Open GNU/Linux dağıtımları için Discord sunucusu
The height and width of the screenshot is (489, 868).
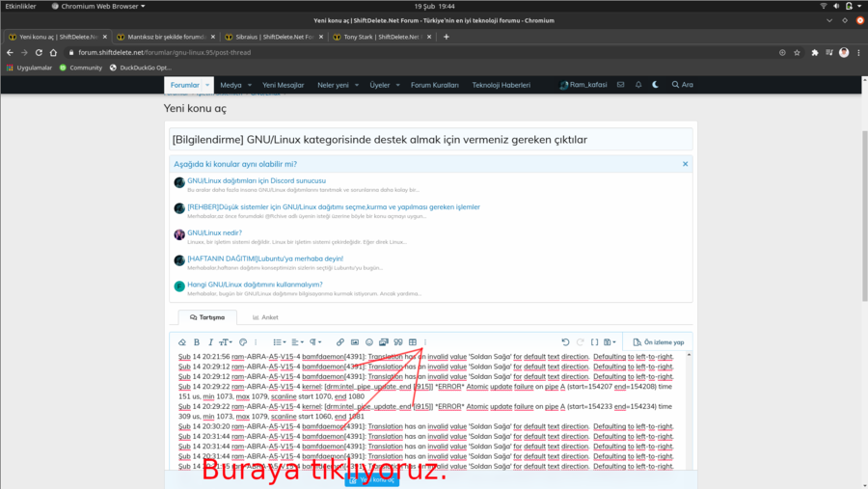(x=257, y=180)
